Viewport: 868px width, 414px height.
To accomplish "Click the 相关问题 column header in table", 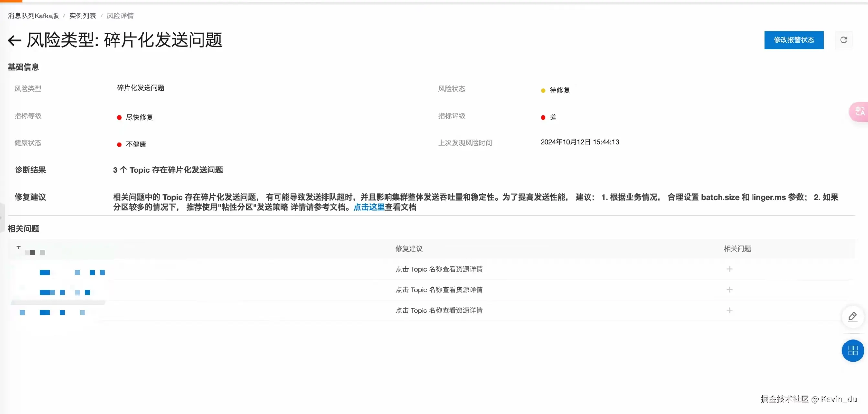I will [x=737, y=249].
